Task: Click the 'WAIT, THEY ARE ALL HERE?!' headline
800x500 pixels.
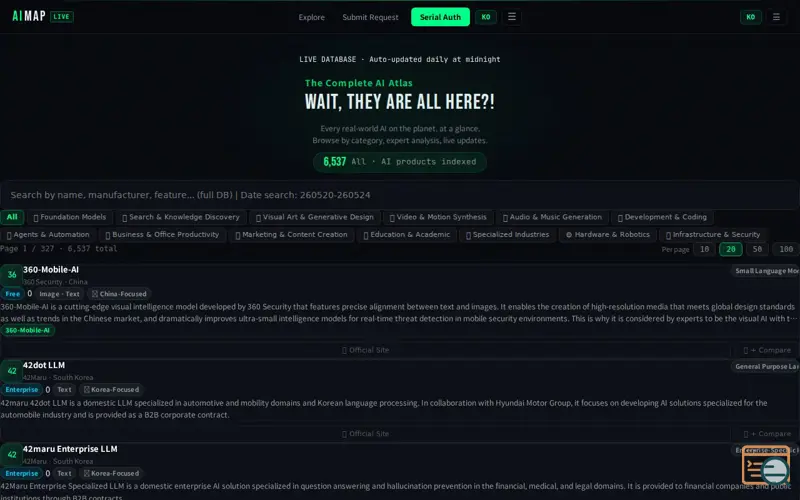Action: point(399,102)
